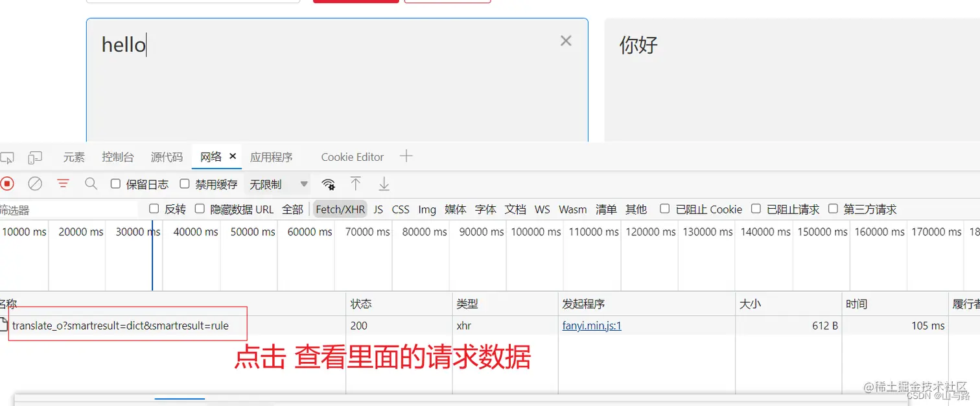Import HAR file using up-arrow icon
The height and width of the screenshot is (406, 980).
pos(356,184)
